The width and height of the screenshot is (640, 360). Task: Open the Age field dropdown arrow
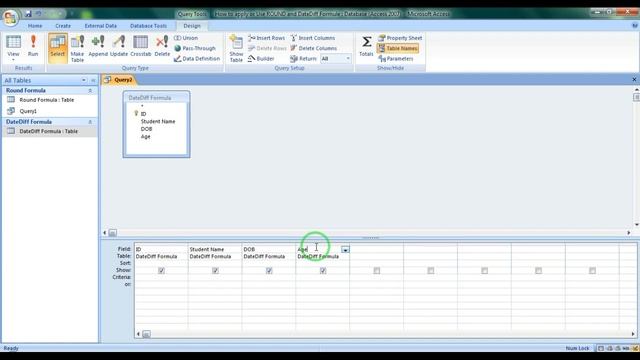tap(345, 249)
